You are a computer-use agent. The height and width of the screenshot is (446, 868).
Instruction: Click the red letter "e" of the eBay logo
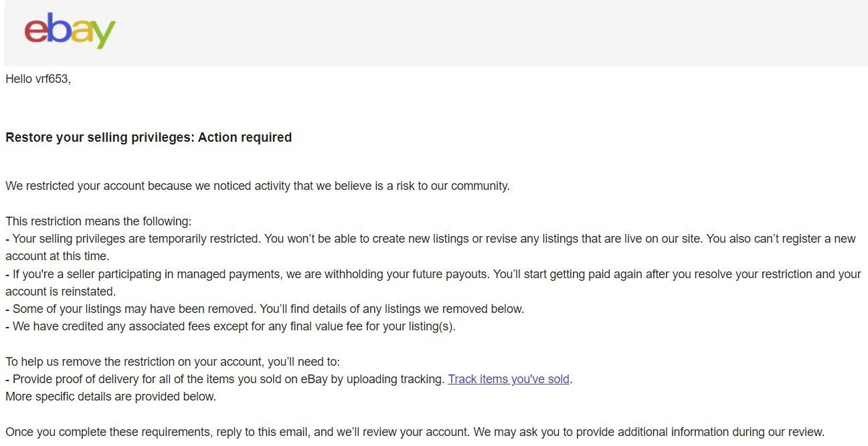35,30
